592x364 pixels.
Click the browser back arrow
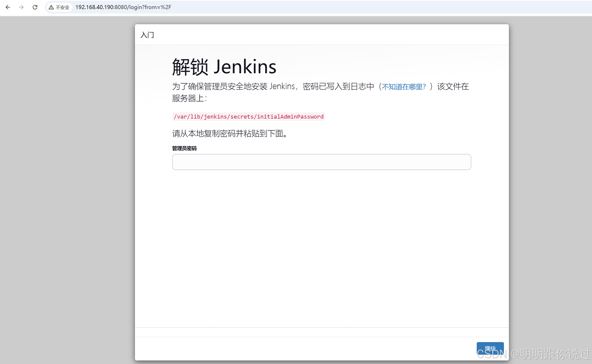point(8,7)
